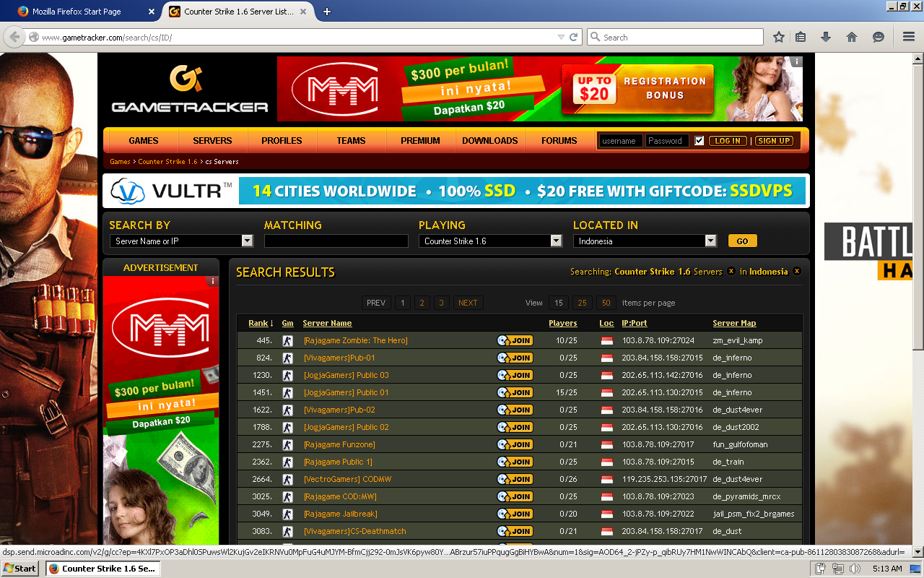The width and height of the screenshot is (924, 578).
Task: Open the [Rajagame Funzone] server link
Action: (x=339, y=444)
